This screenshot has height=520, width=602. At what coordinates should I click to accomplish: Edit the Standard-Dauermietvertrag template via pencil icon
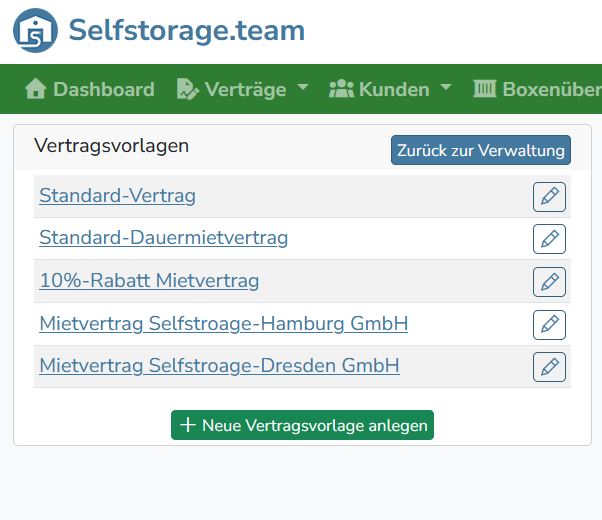click(x=549, y=239)
